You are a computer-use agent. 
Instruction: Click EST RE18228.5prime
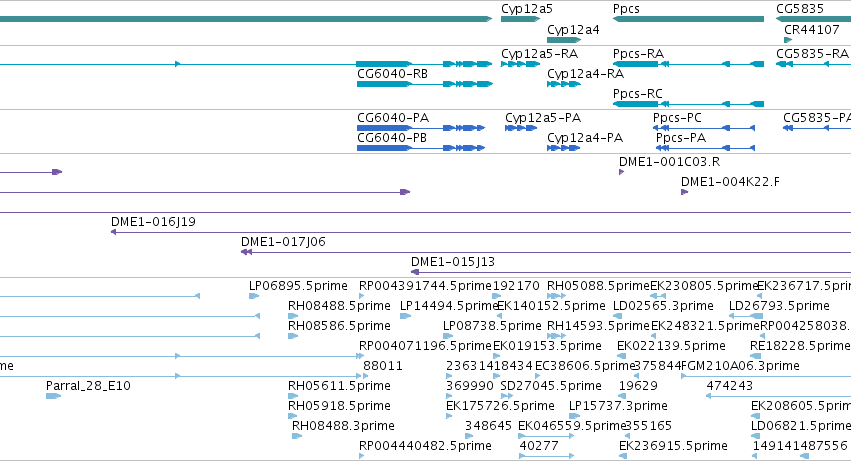click(x=799, y=346)
